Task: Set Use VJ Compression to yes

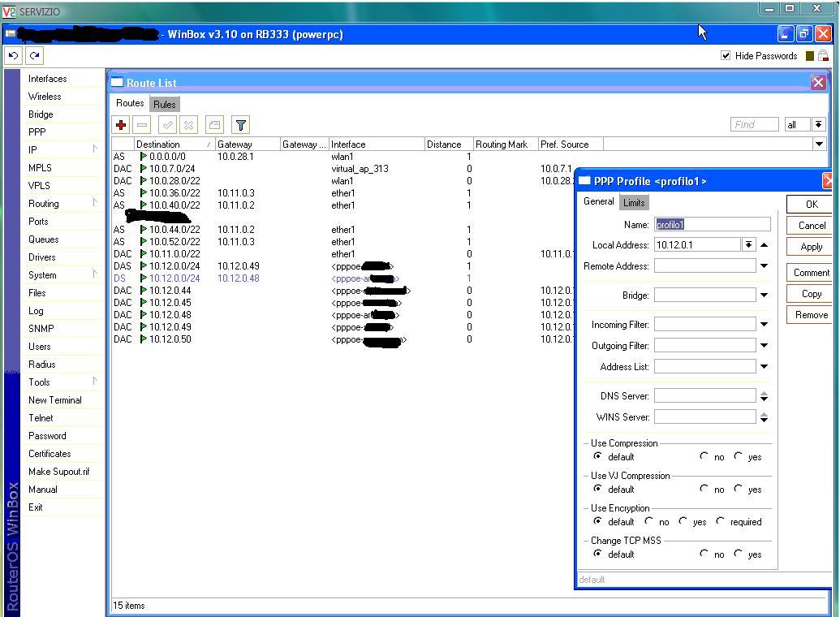Action: click(x=739, y=489)
